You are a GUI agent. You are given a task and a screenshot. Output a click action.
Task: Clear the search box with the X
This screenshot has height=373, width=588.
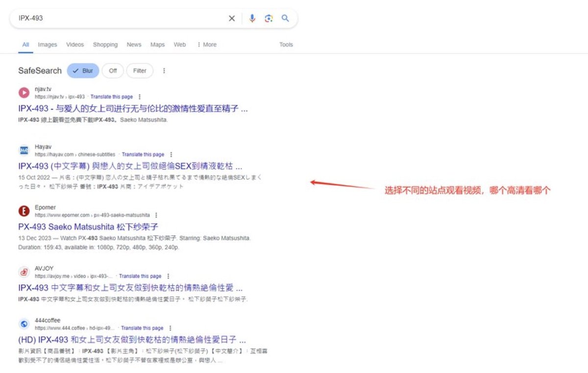[231, 18]
